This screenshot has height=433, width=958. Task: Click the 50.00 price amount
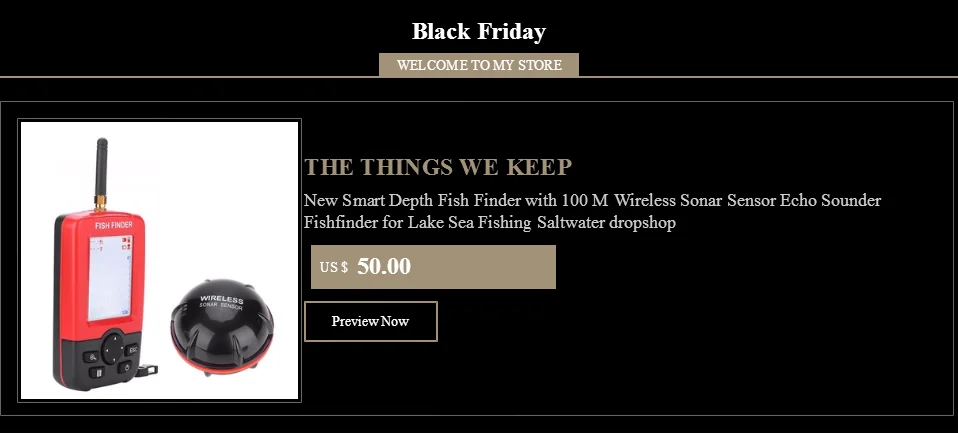point(384,266)
